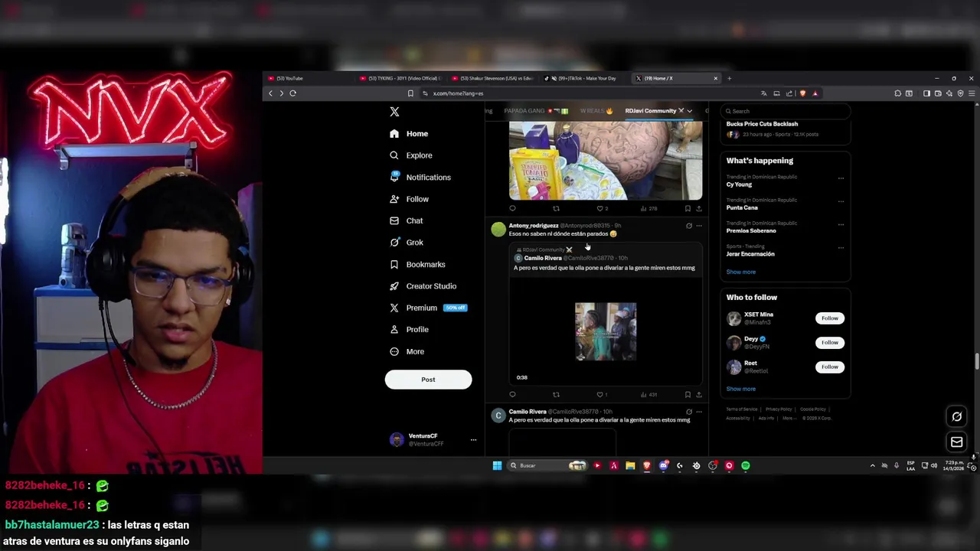Open Notifications in the sidebar

point(420,178)
